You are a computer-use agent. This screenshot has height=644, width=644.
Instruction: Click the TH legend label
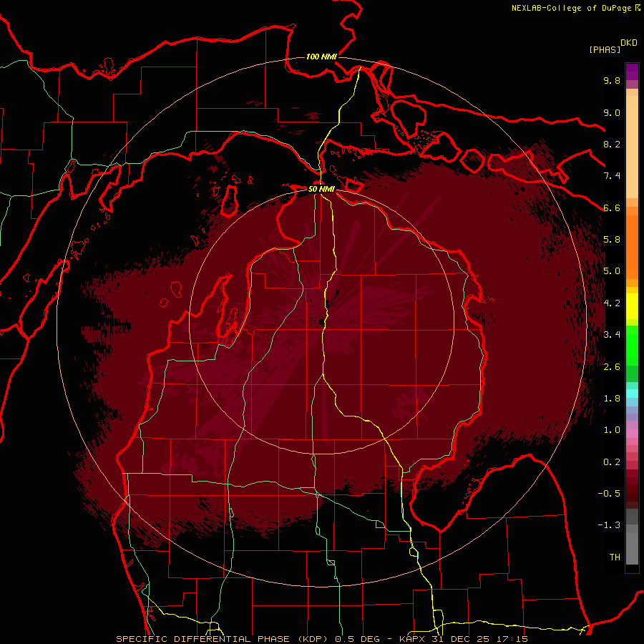tap(615, 557)
